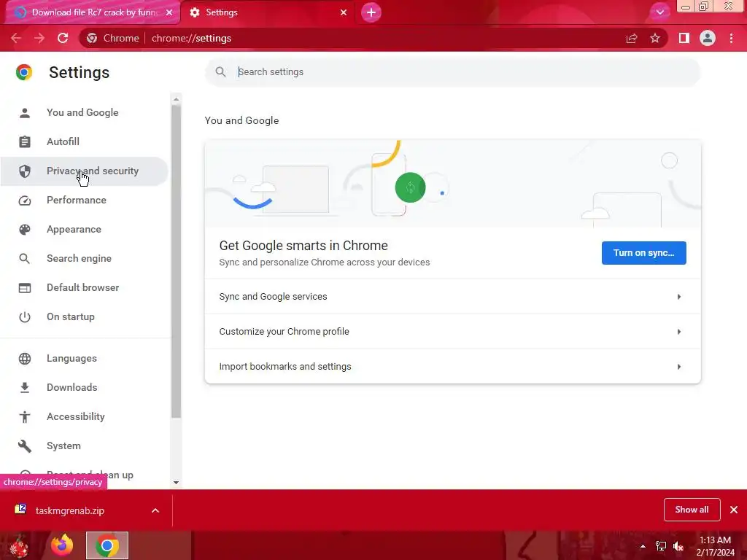Open Downloads settings
The width and height of the screenshot is (747, 560).
[x=84, y=388]
